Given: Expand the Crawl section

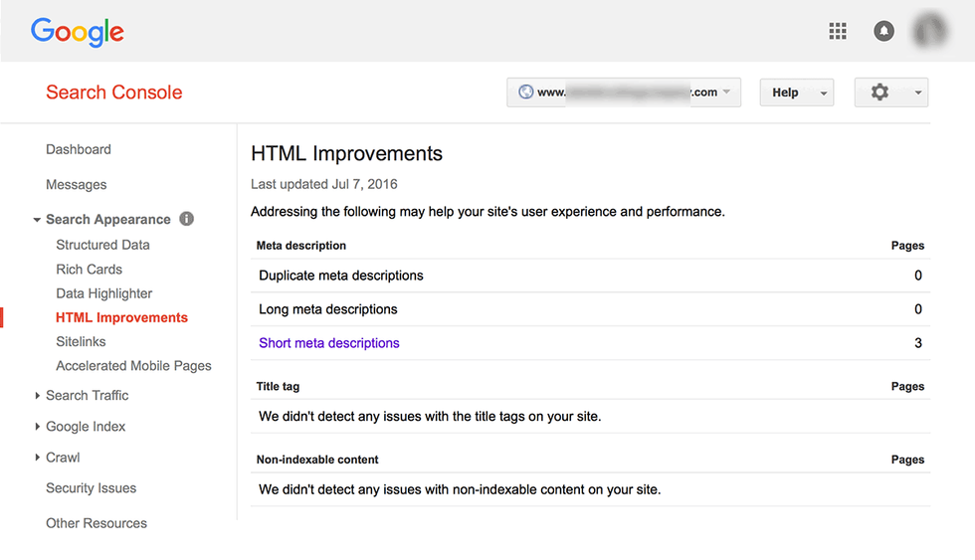Looking at the screenshot, I should [x=38, y=458].
